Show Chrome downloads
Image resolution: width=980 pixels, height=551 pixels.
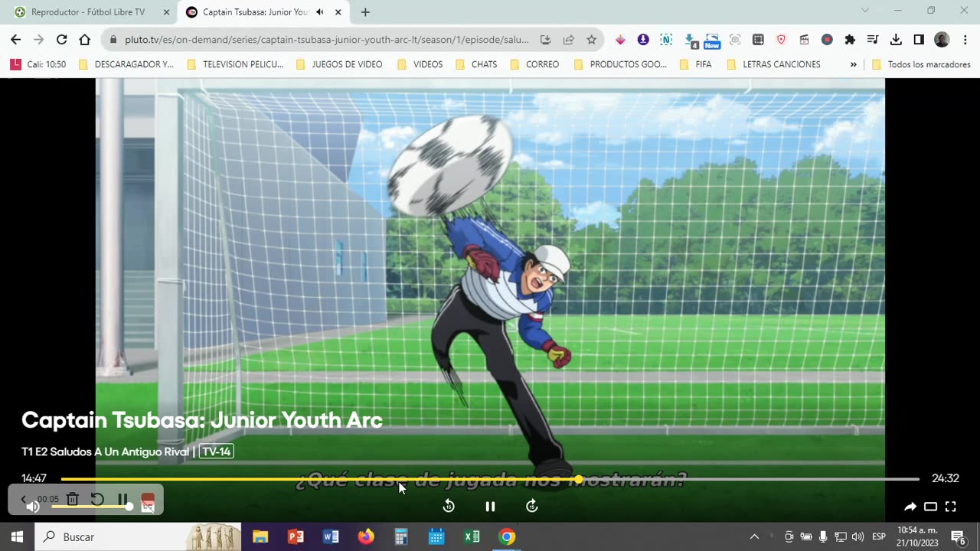(897, 40)
